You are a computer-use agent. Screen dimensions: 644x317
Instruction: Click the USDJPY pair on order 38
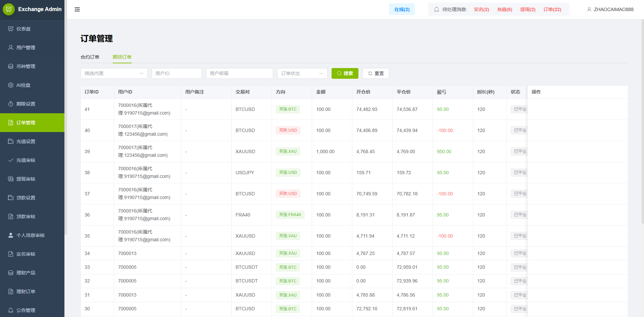pos(245,173)
